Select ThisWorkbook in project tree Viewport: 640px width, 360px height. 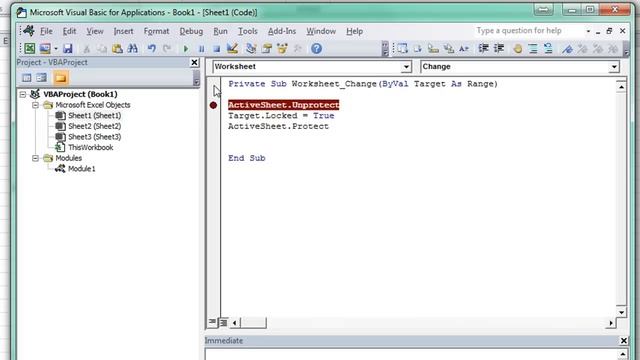[x=90, y=147]
